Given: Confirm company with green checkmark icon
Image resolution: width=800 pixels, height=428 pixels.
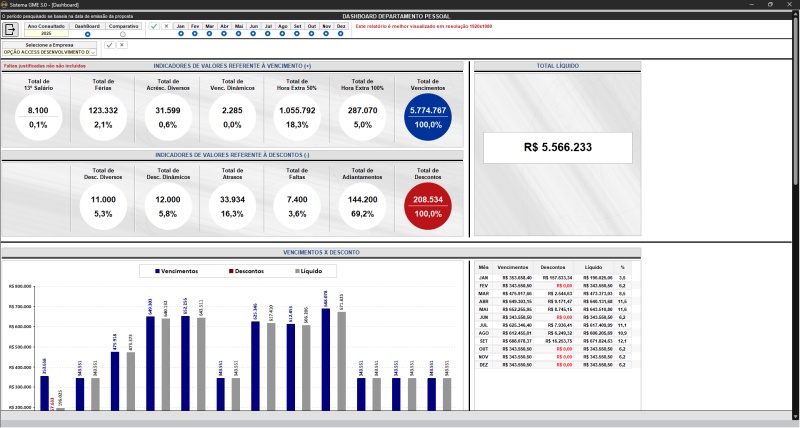Looking at the screenshot, I should point(110,45).
